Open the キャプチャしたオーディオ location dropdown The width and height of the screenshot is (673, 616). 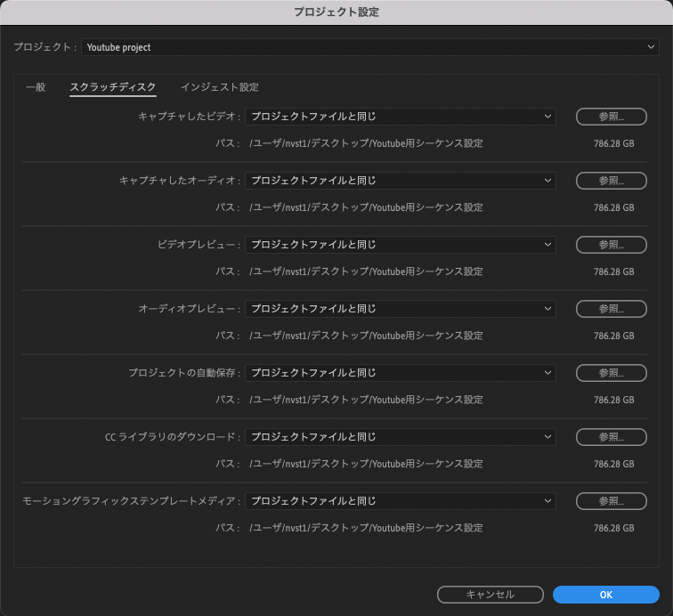[x=400, y=181]
